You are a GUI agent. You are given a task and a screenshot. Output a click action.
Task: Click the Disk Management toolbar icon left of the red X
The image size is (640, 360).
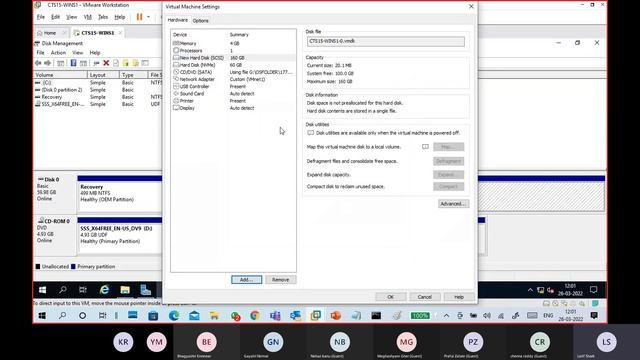point(96,63)
